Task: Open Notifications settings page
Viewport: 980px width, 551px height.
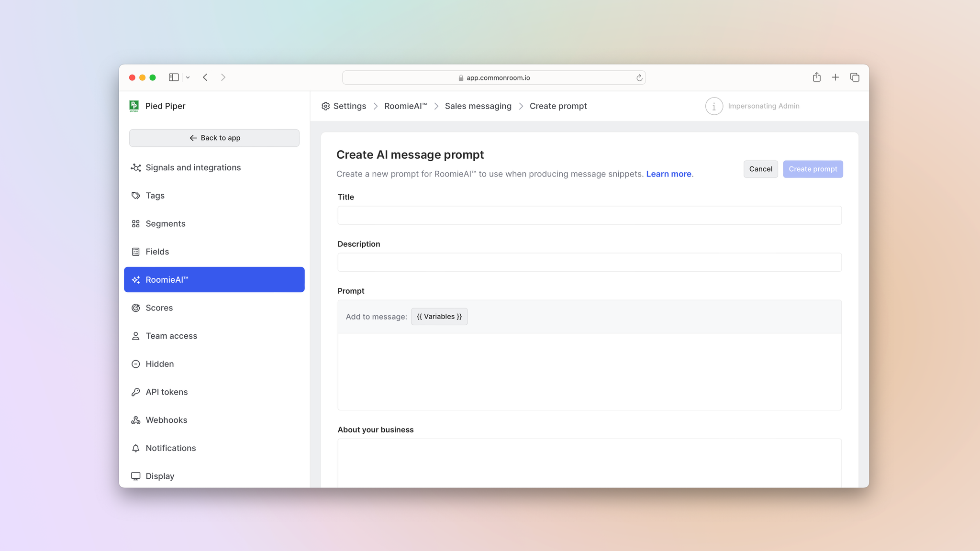Action: click(214, 448)
